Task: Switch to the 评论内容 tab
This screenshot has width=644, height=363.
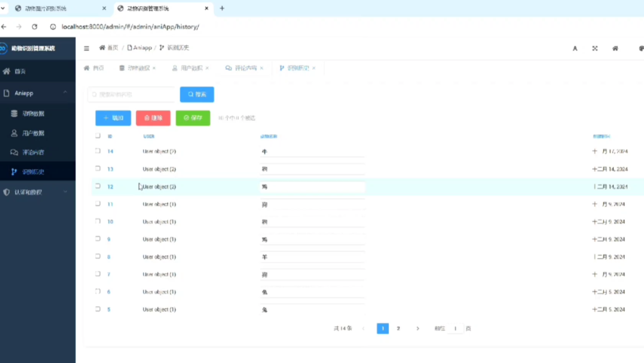Action: 245,68
